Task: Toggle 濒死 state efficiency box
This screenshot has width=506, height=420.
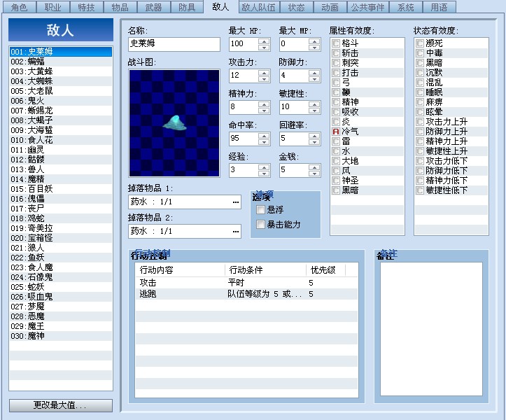Action: tap(419, 43)
